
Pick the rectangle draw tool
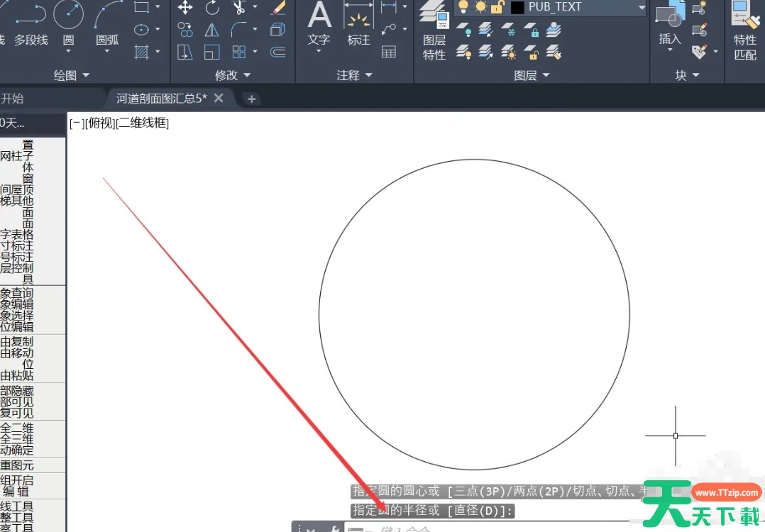141,7
